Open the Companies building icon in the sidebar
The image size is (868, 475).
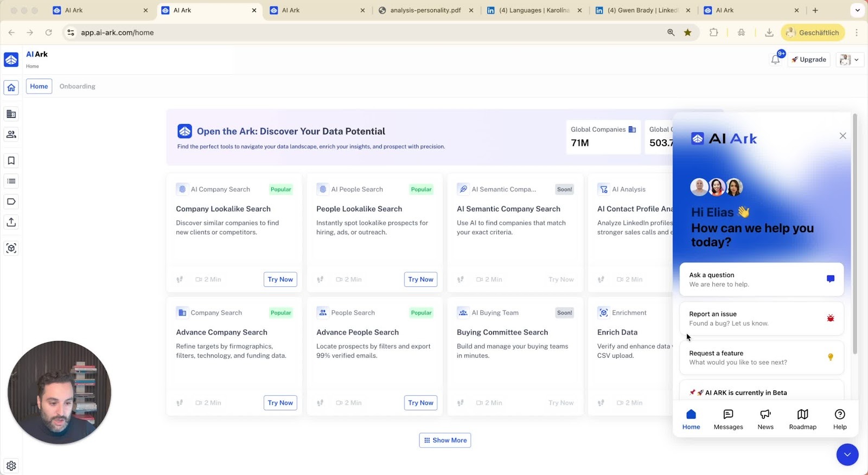(x=11, y=114)
